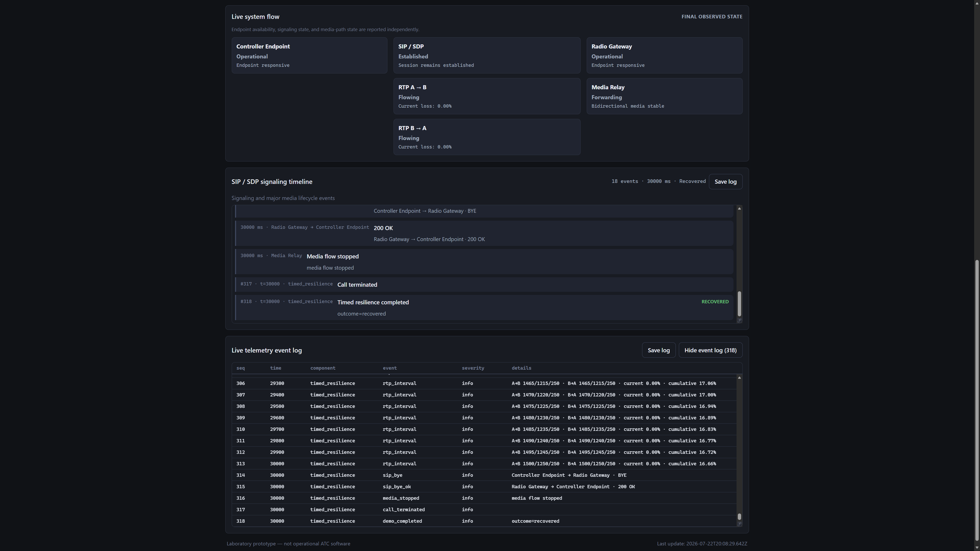Click the 'Laboratory prototype' footer note
The image size is (980, 551).
click(x=288, y=544)
